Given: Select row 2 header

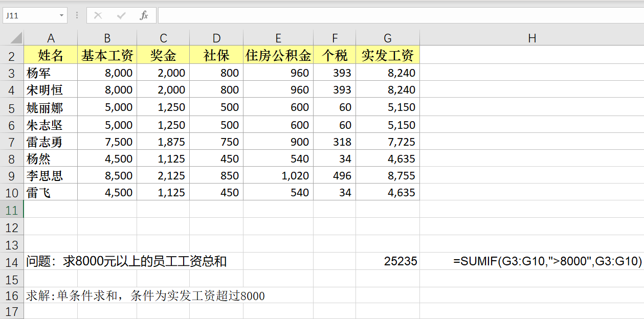Looking at the screenshot, I should [12, 55].
